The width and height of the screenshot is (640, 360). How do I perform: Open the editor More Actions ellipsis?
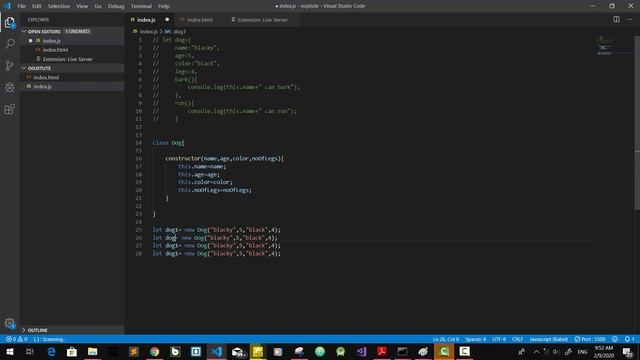[629, 19]
